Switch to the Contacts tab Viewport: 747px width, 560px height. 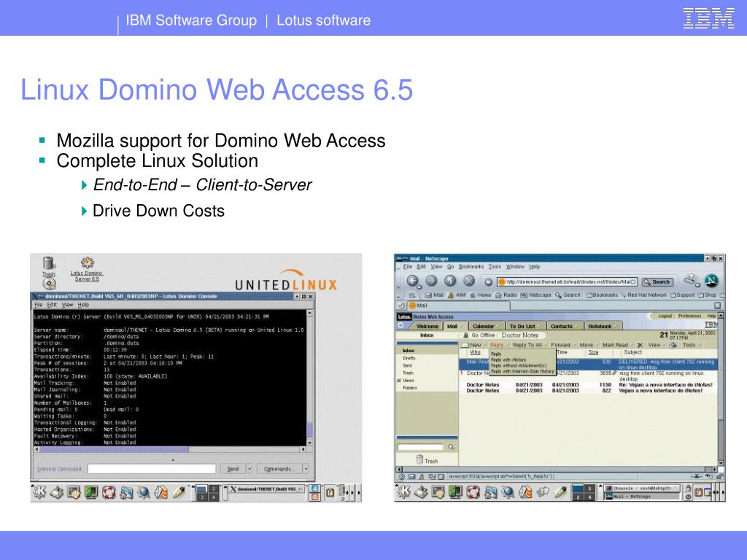point(564,326)
